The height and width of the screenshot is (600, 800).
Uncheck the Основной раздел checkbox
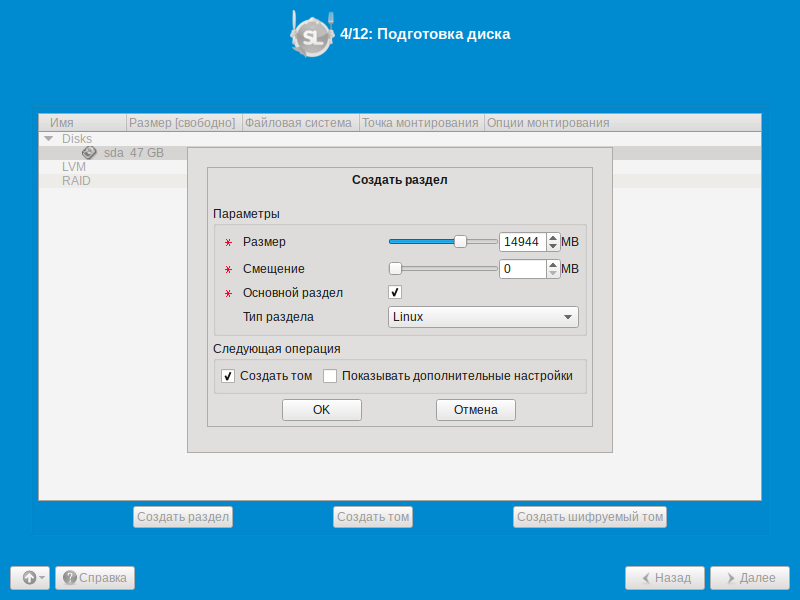(x=395, y=292)
